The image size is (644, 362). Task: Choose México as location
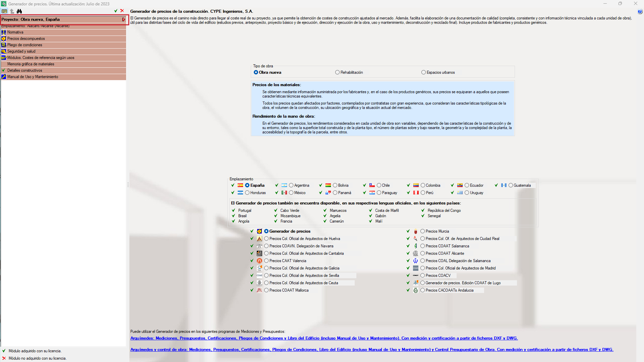[291, 193]
